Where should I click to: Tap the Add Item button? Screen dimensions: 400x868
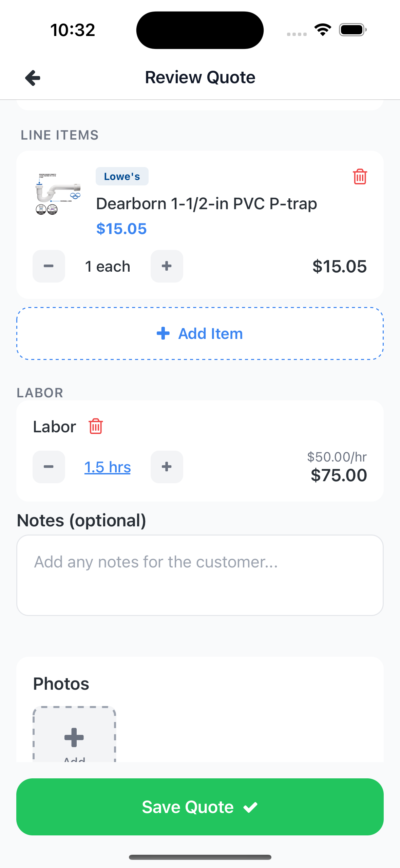200,333
